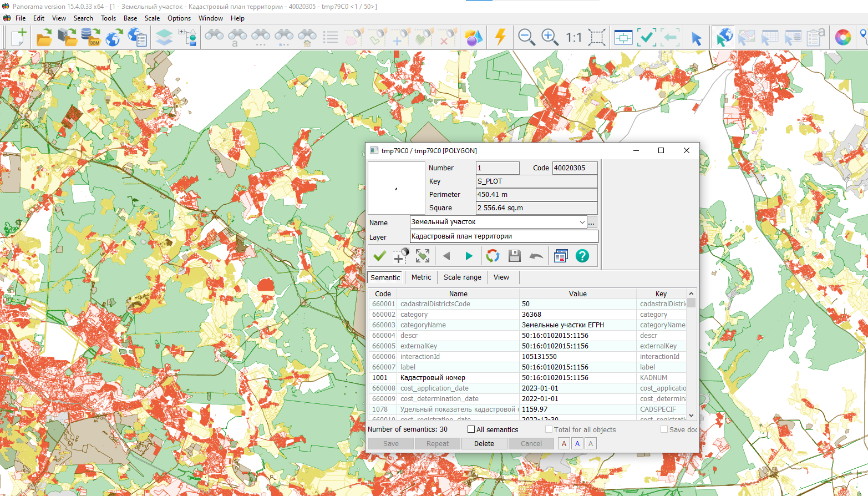Open DBM database folder icon
868x496 pixels.
tap(90, 38)
